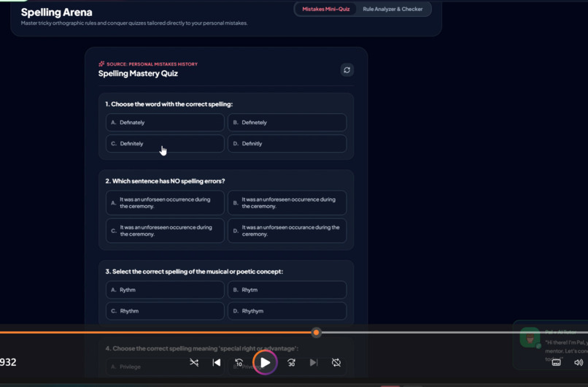Screen dimensions: 588x387
Task: Select answer B. Rhytm
Action: 287,290
